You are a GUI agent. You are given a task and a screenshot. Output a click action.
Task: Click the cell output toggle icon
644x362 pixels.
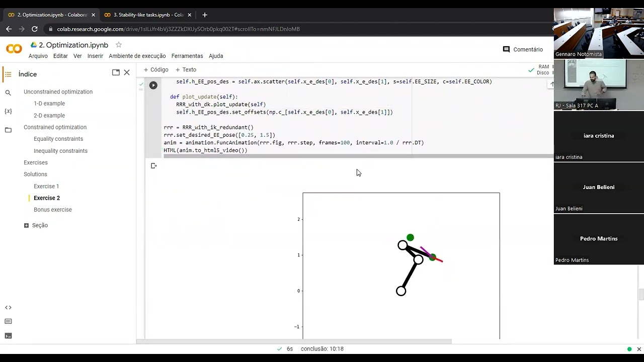(154, 166)
